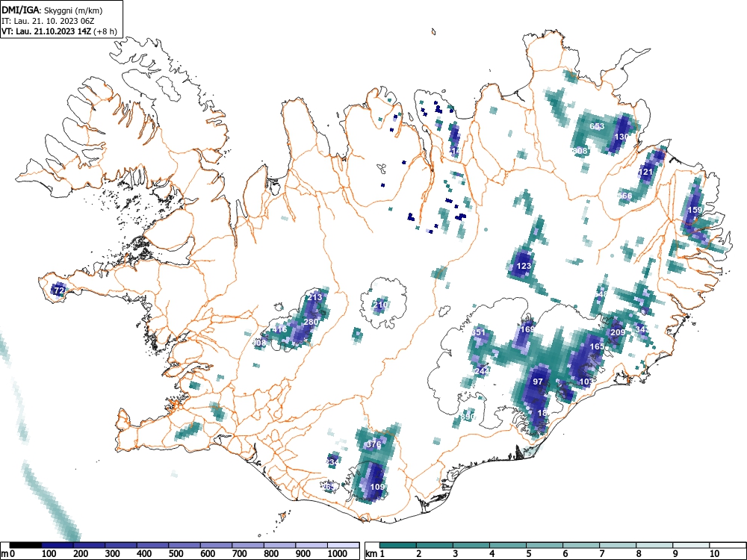Click the visibility value '416' on the map
747x560 pixels.
pyautogui.click(x=279, y=329)
